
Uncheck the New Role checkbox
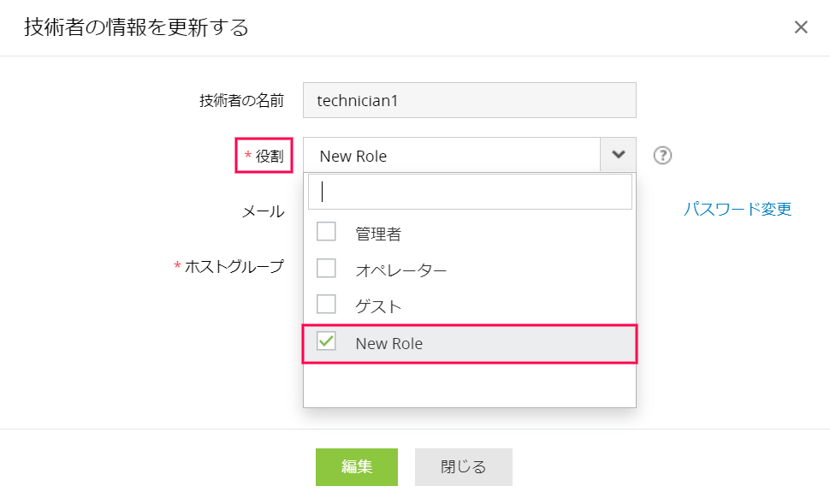click(x=326, y=341)
